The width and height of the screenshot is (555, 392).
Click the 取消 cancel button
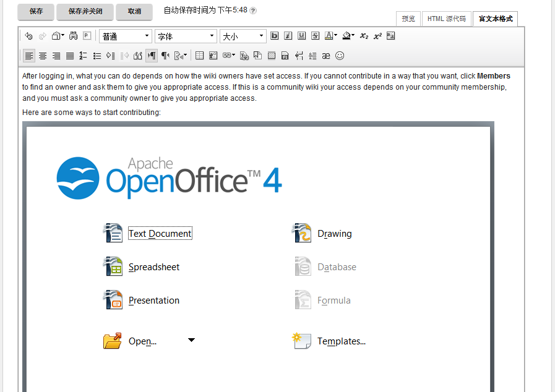point(134,11)
